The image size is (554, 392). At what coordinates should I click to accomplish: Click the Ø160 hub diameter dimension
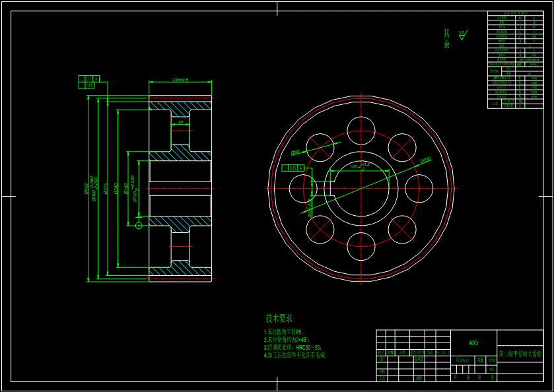tap(126, 189)
